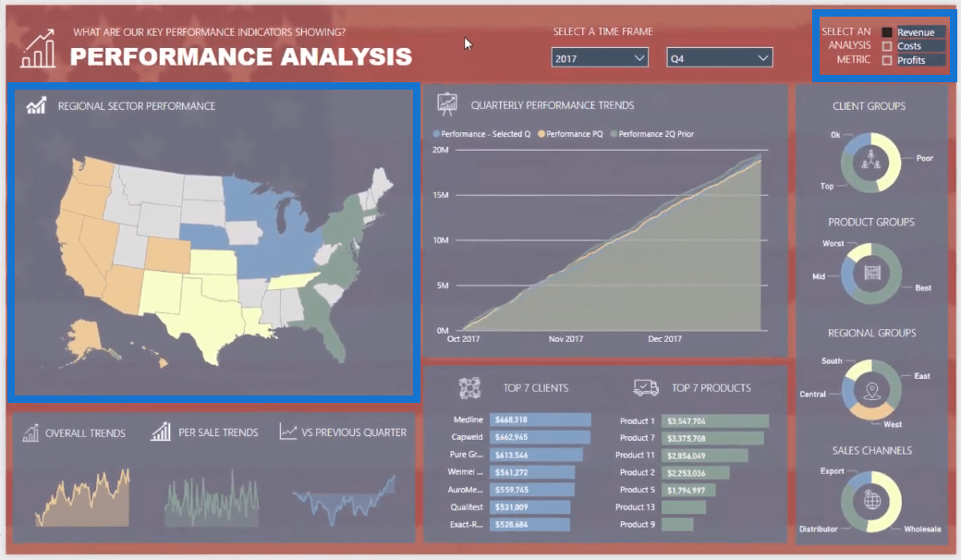Toggle Performance 2Q Prior legend item
The image size is (961, 560).
[x=652, y=134]
